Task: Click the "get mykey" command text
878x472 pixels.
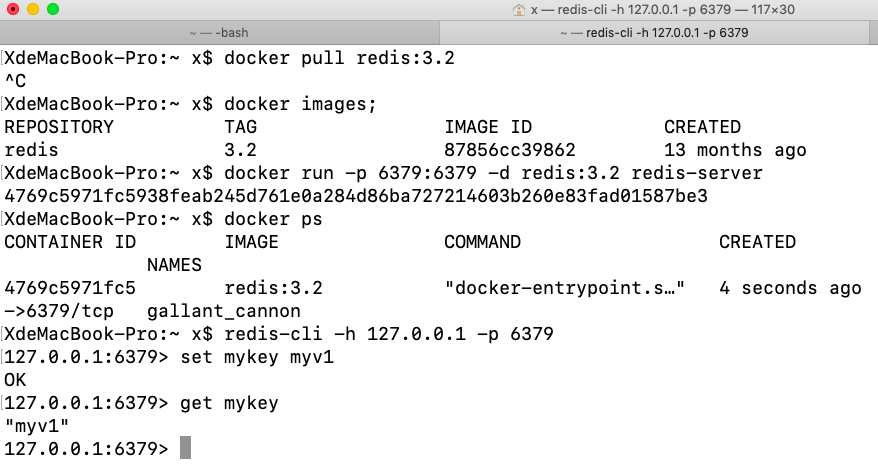Action: pos(229,403)
